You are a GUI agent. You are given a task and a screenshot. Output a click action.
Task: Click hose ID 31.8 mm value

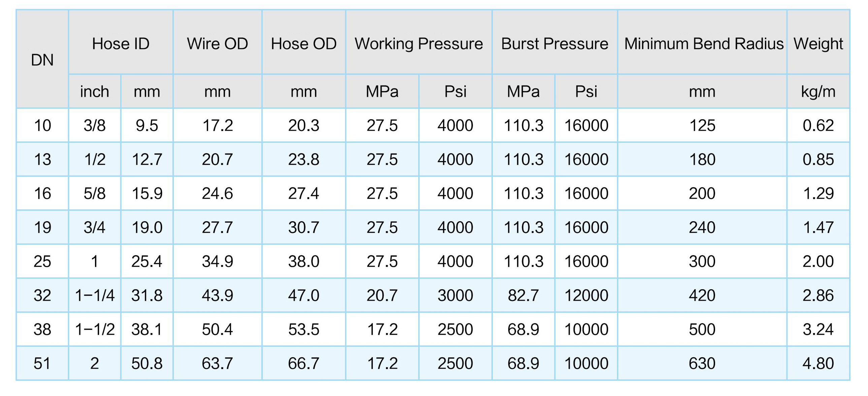(147, 295)
